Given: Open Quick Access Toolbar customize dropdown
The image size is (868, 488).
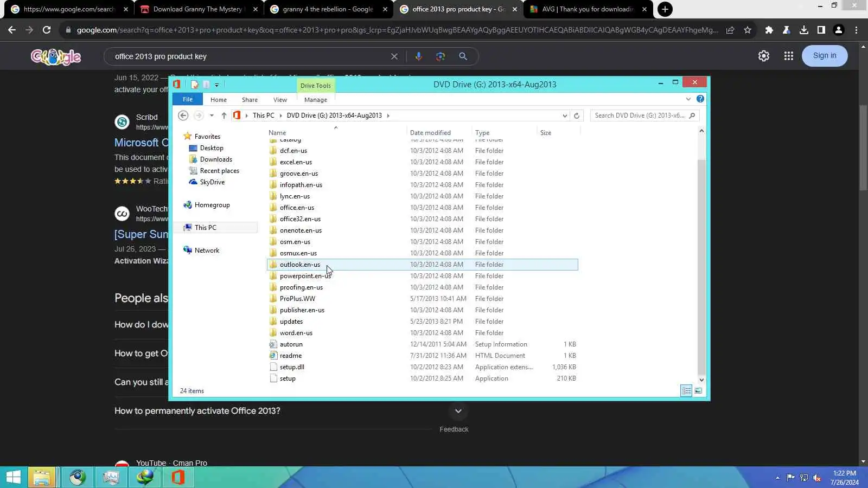Looking at the screenshot, I should [216, 85].
